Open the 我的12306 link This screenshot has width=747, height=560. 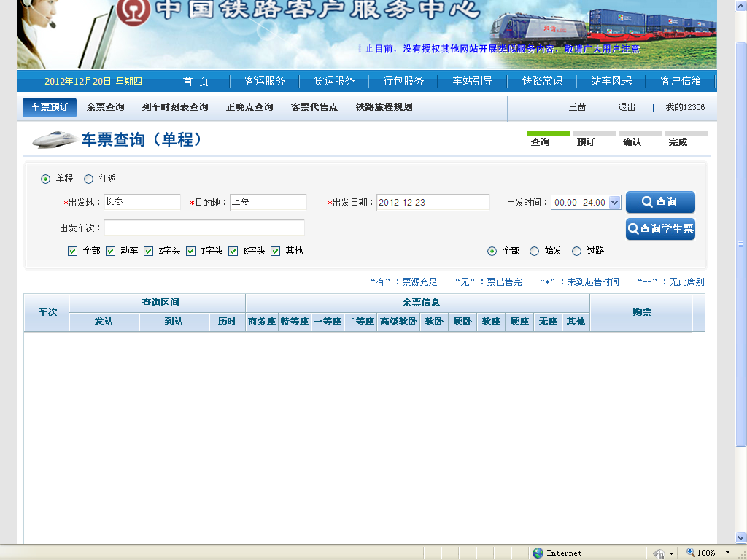click(685, 107)
